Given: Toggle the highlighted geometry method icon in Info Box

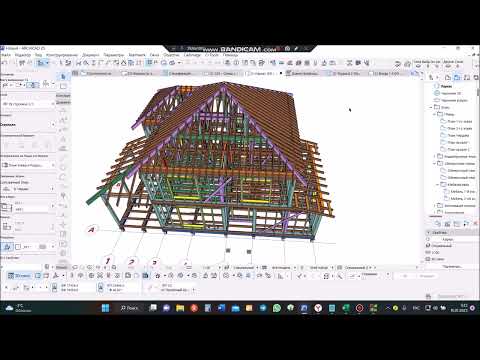Looking at the screenshot, I should pos(7,247).
